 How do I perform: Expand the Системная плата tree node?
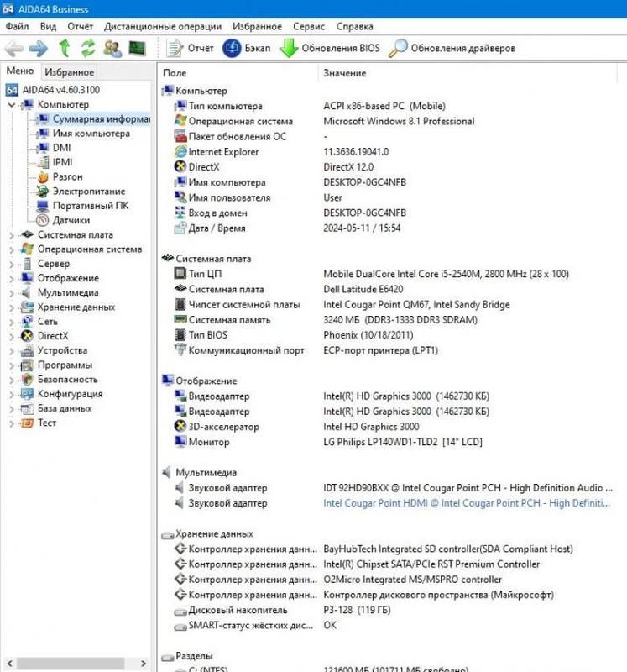click(x=11, y=235)
